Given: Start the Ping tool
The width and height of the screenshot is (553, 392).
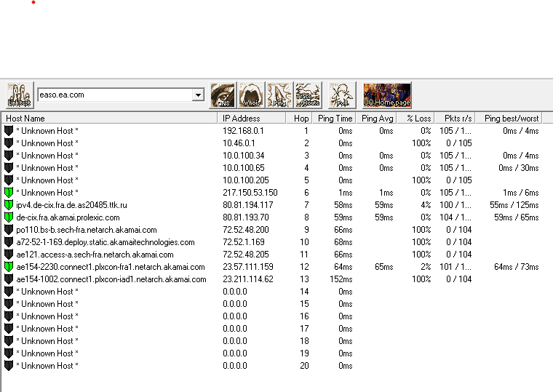Looking at the screenshot, I should (279, 95).
